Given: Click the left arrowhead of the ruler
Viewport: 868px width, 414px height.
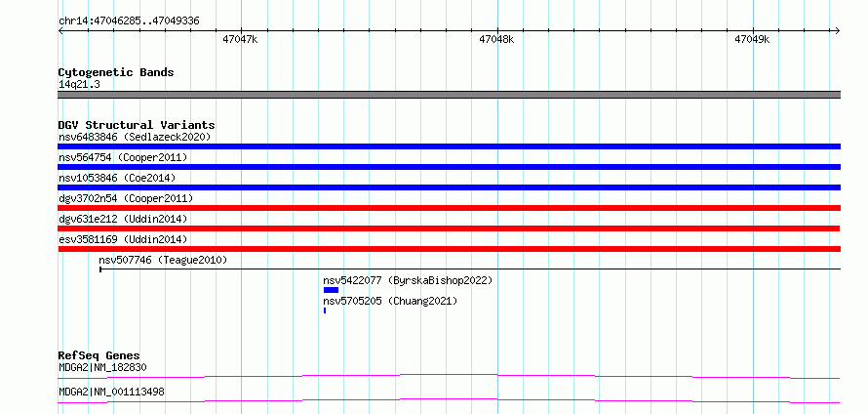Looking at the screenshot, I should 60,30.
